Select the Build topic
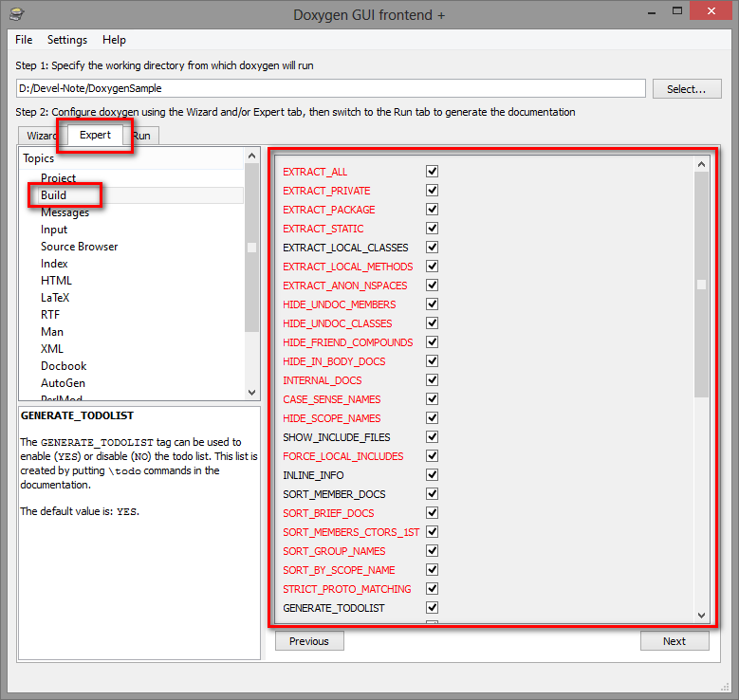This screenshot has height=700, width=739. coord(53,195)
